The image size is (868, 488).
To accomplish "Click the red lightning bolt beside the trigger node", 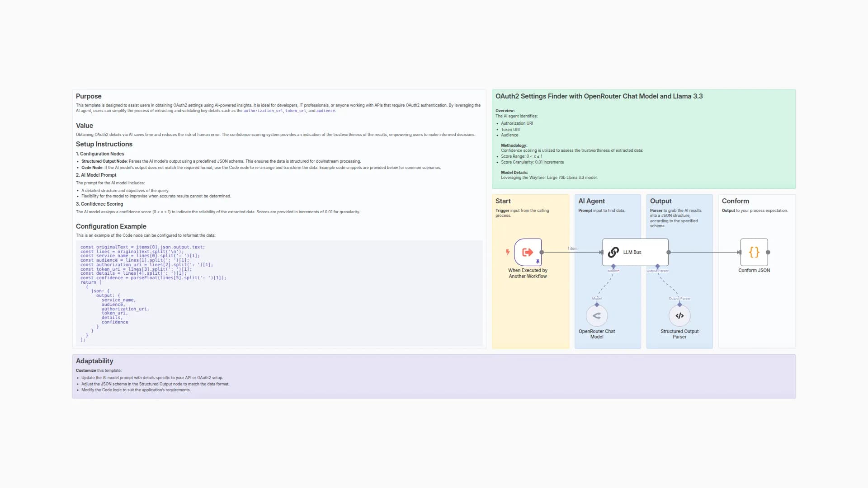I will click(x=508, y=252).
